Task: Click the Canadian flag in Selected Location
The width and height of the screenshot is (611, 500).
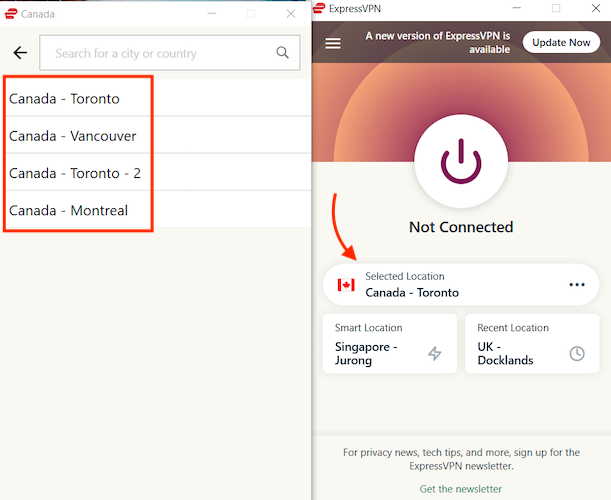Action: 346,285
